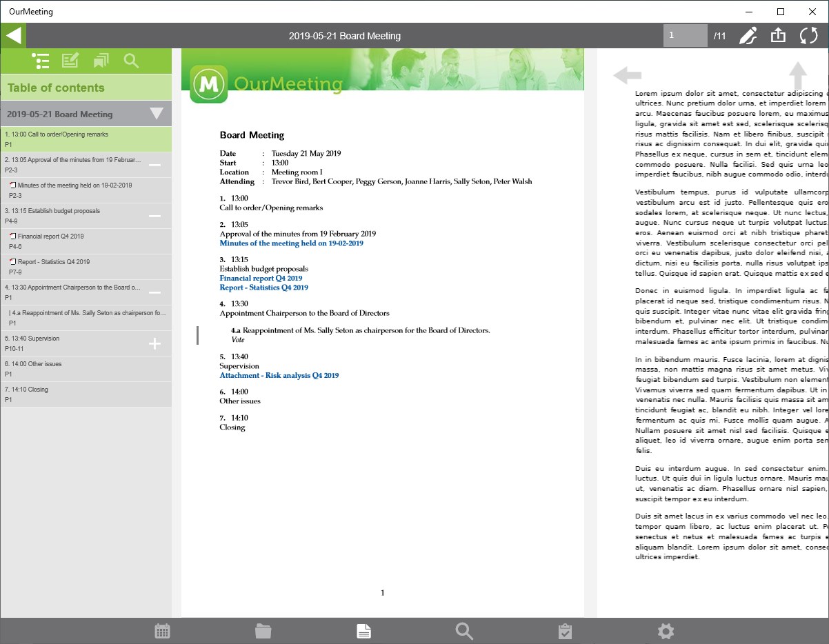Collapse item 2 Approval of the minutes
Screen dimensions: 829x644
point(155,165)
